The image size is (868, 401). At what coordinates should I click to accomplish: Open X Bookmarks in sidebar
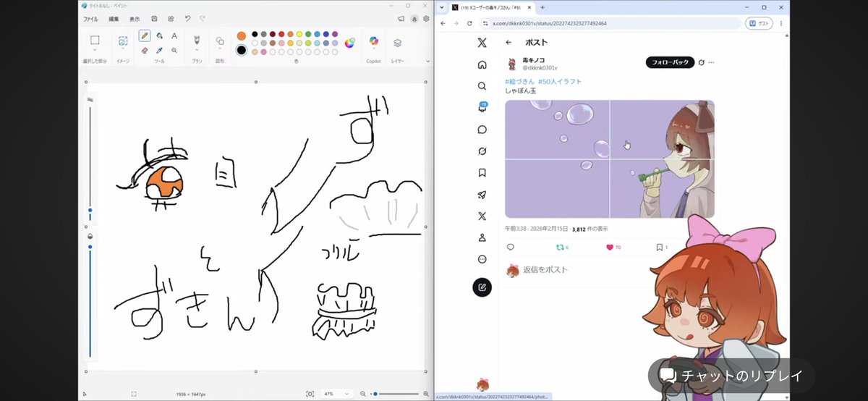point(482,173)
